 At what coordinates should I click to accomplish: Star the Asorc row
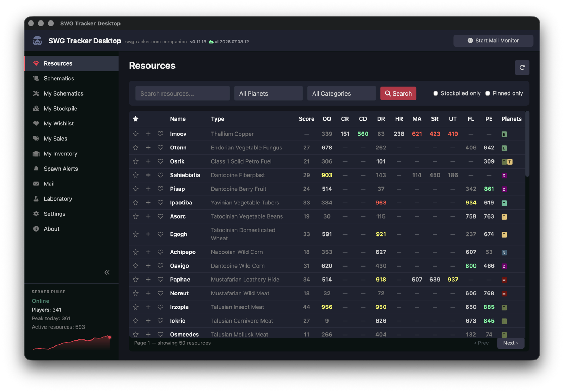(x=136, y=216)
